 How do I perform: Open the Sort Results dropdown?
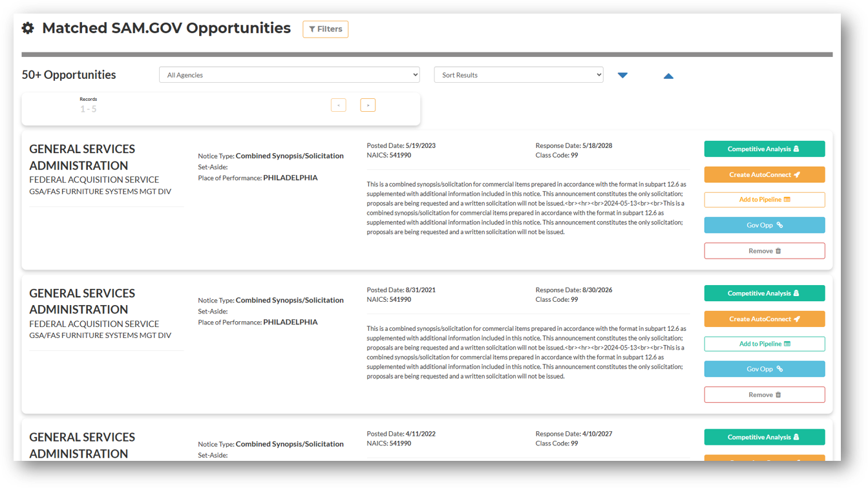(518, 75)
